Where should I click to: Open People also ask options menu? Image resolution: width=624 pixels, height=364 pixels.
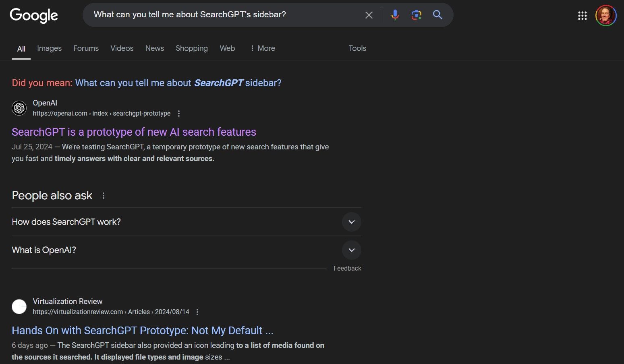(x=104, y=196)
